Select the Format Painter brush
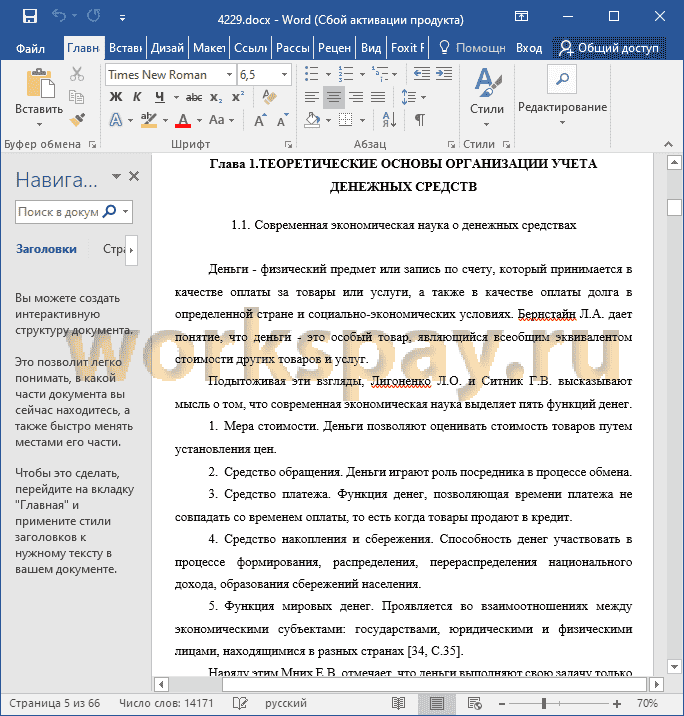 tap(77, 120)
